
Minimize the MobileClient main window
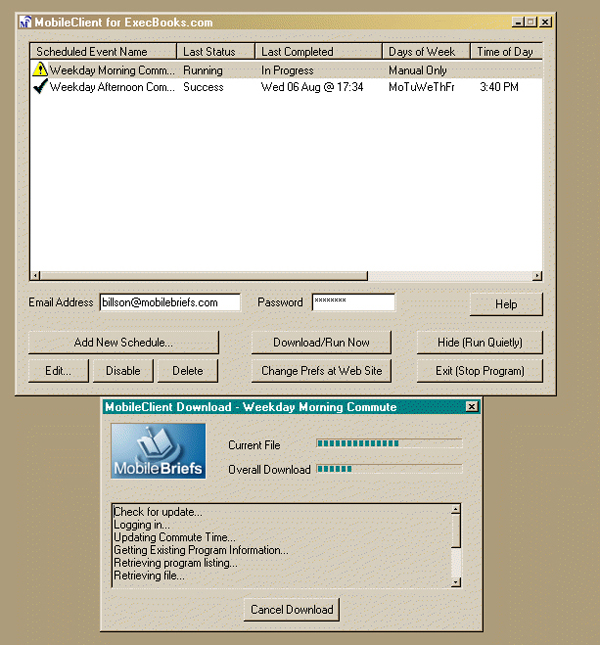pos(518,22)
